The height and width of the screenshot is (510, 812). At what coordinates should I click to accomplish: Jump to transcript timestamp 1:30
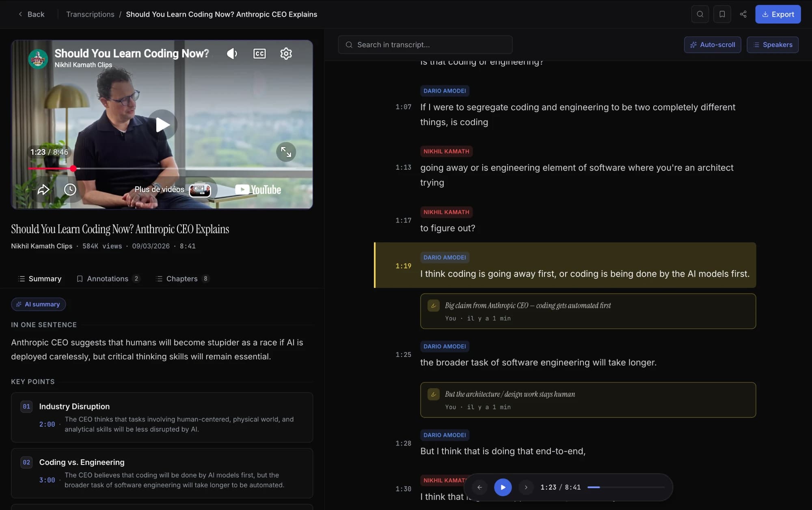(x=404, y=489)
